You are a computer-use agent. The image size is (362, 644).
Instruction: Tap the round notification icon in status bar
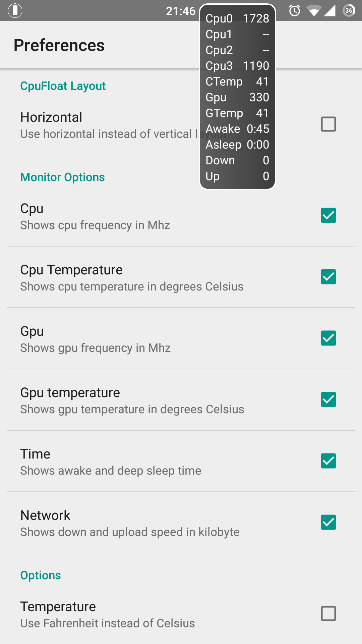[15, 10]
